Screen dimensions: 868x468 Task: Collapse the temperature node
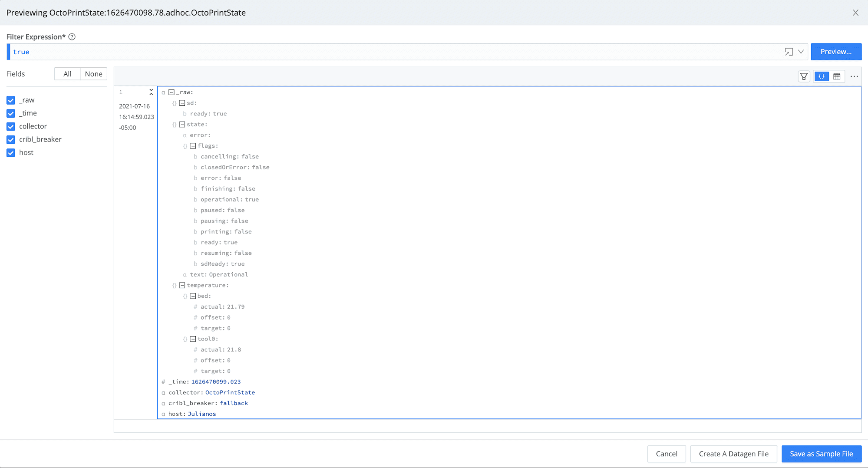click(x=182, y=285)
